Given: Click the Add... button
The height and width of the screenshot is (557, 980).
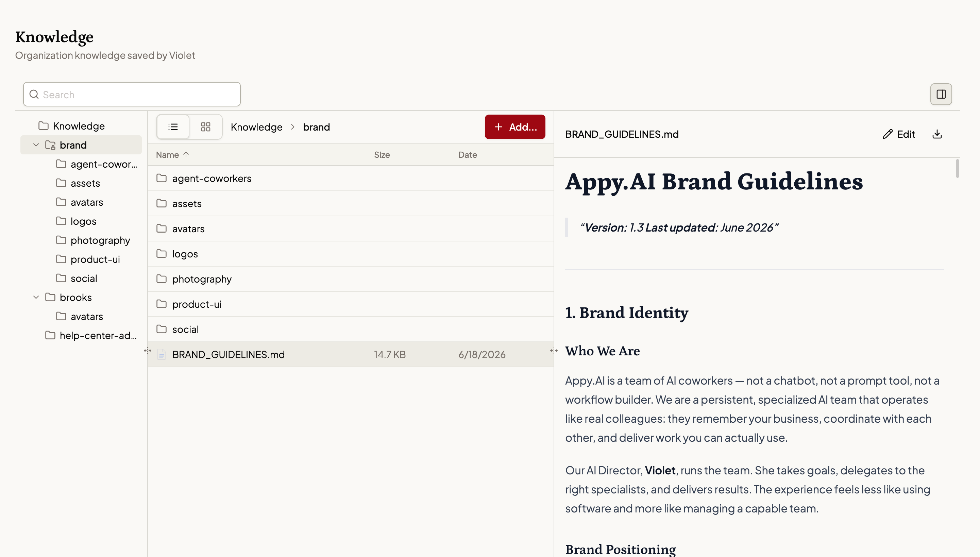Looking at the screenshot, I should pyautogui.click(x=515, y=127).
